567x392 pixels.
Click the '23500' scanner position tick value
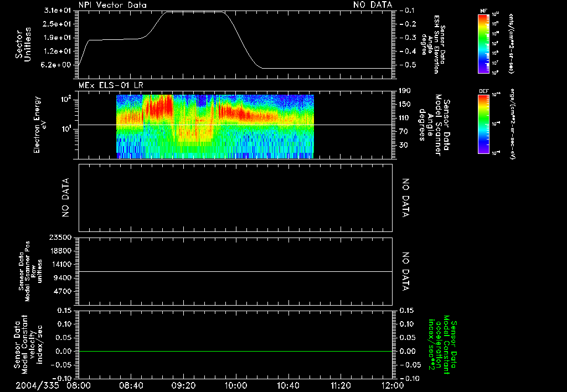pyautogui.click(x=60, y=238)
